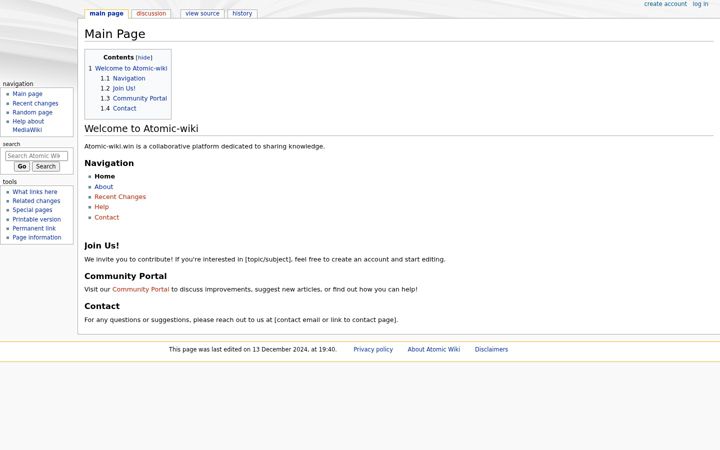Screen dimensions: 720x450
Task: Open 'Help about MediaWiki' sidebar link
Action: point(28,126)
